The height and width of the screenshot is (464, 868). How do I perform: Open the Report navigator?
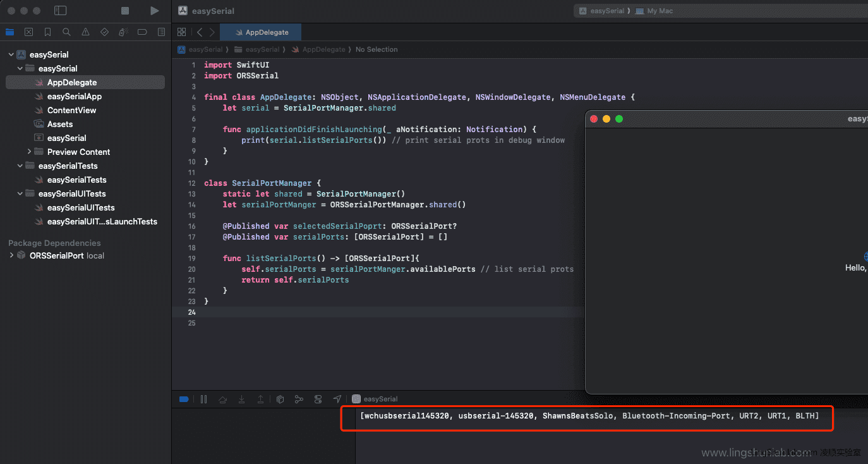click(161, 32)
